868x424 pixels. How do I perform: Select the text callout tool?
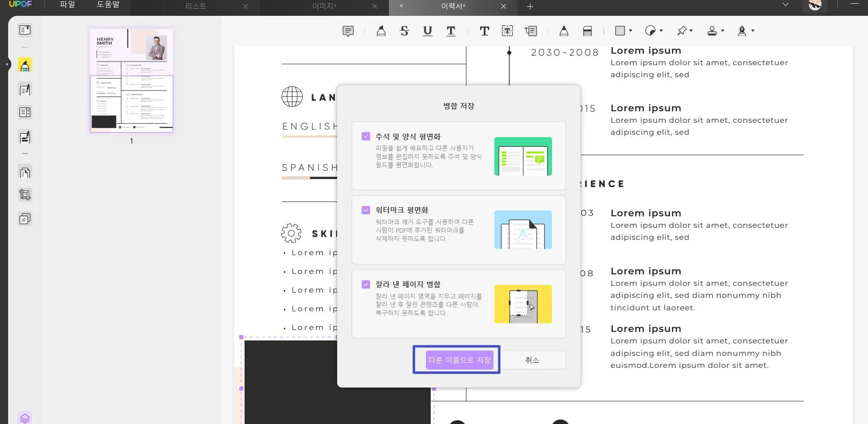click(531, 31)
